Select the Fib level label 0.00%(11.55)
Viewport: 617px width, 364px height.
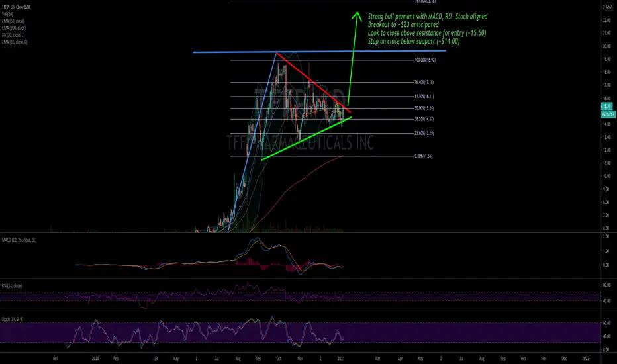point(423,156)
